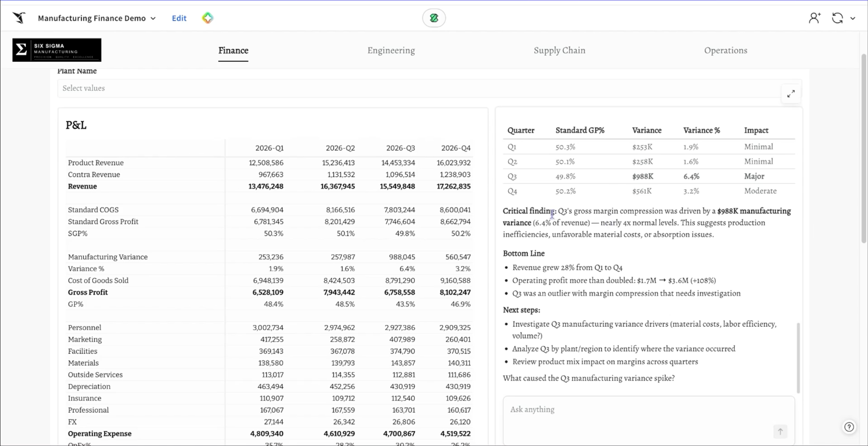Click the bold $988K variance cell

pyautogui.click(x=643, y=177)
